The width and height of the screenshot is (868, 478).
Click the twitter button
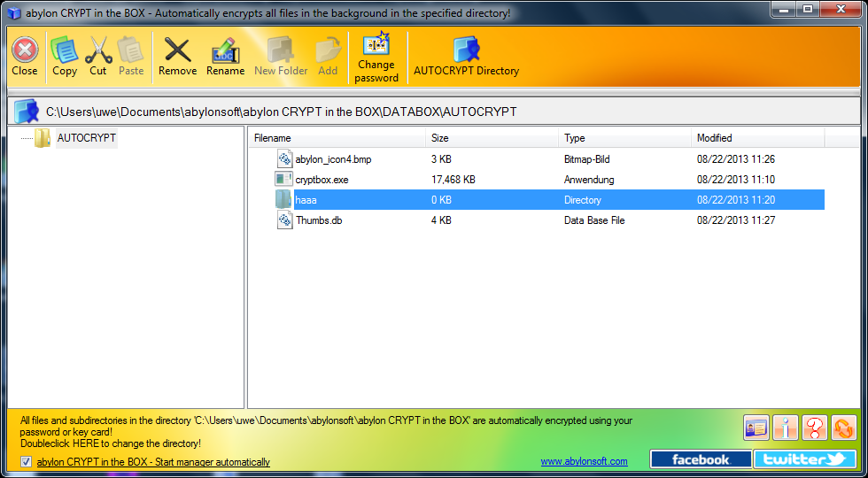point(804,459)
